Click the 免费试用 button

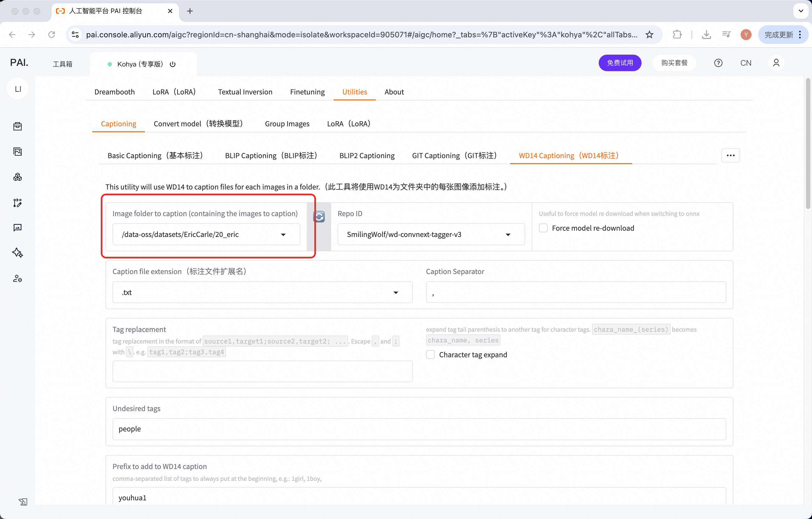pyautogui.click(x=620, y=63)
